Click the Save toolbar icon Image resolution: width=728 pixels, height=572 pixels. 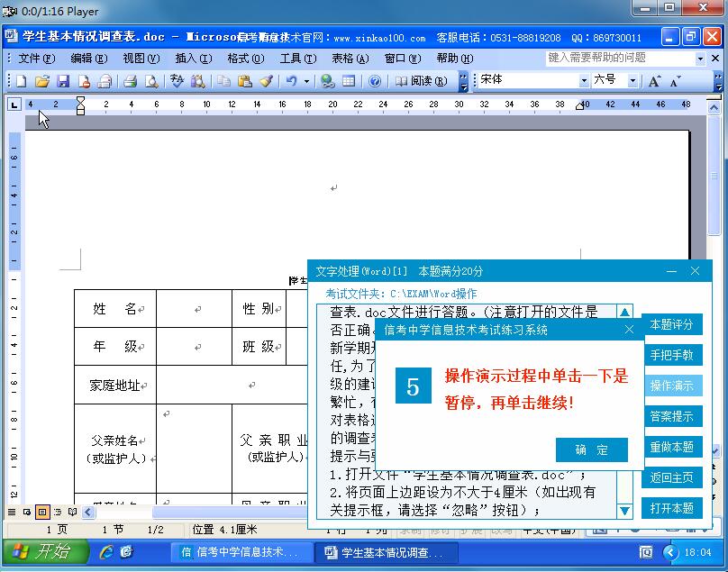[63, 81]
